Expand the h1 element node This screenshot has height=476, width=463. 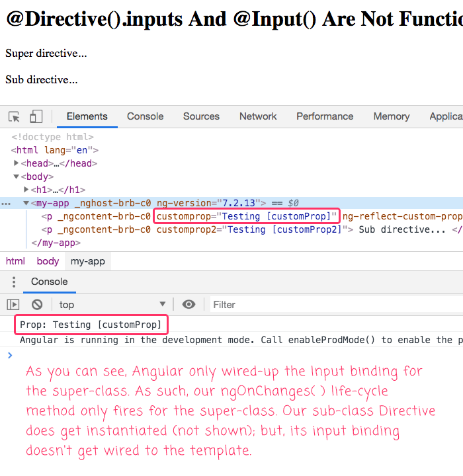(x=26, y=190)
